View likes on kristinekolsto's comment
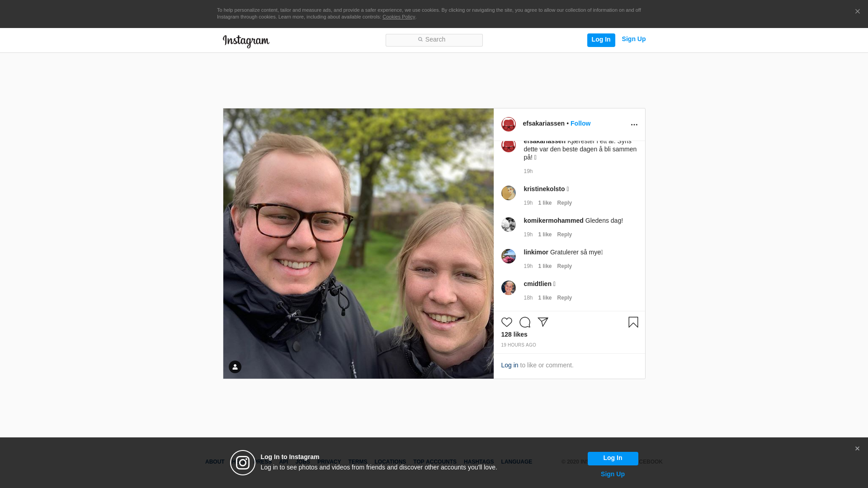This screenshot has width=868, height=488. tap(545, 203)
